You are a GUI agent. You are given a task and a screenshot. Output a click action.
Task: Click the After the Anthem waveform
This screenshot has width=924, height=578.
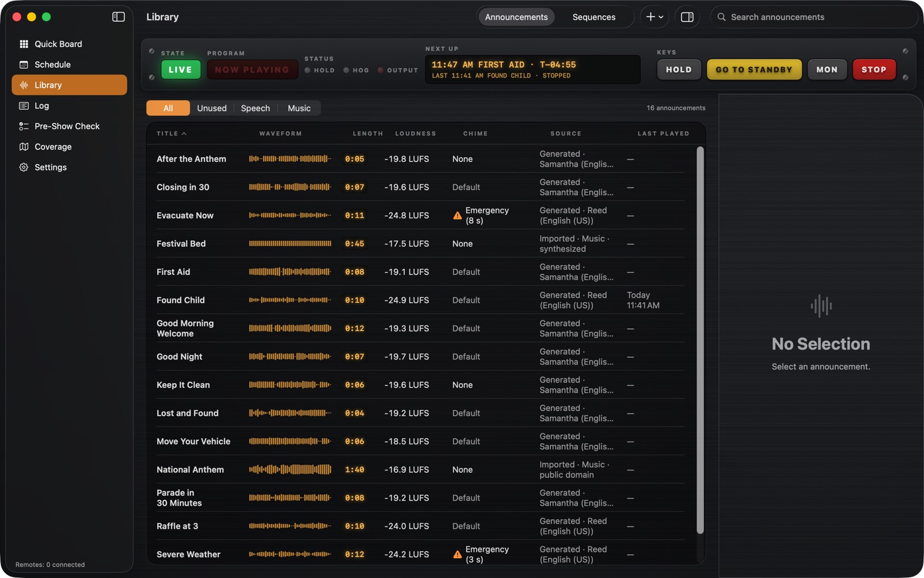point(290,159)
